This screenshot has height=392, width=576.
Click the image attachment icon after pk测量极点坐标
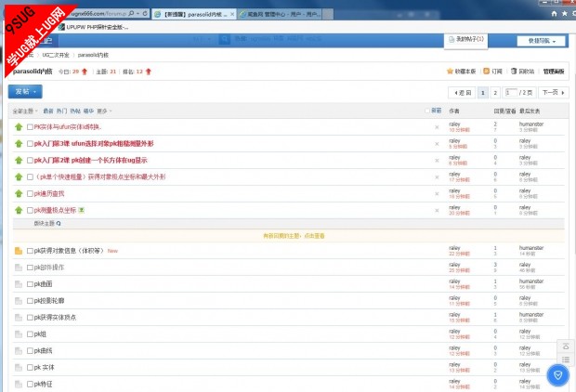click(82, 210)
